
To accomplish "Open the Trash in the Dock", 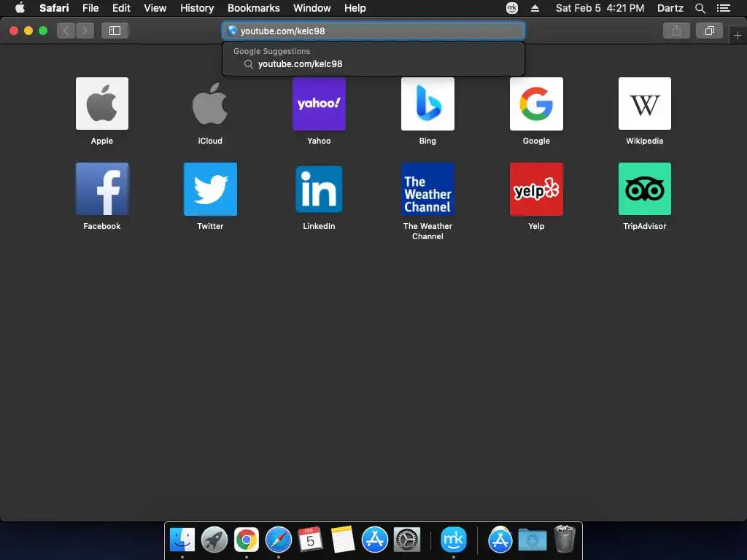I will pyautogui.click(x=565, y=539).
